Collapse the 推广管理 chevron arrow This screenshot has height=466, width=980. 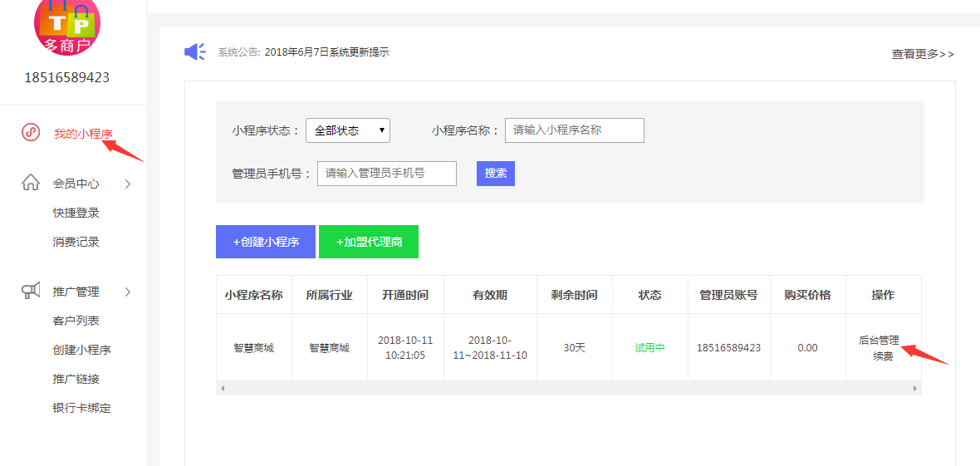coord(128,292)
